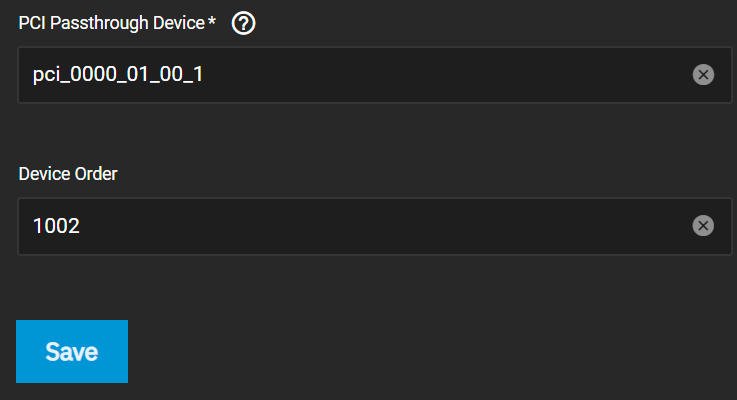Focus the Device Order input field
The height and width of the screenshot is (400, 737).
click(x=375, y=226)
